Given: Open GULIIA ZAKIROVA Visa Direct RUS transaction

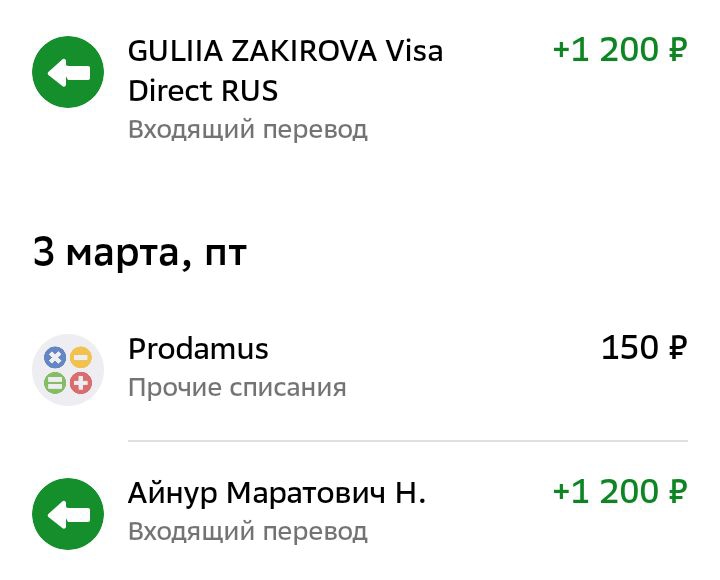Looking at the screenshot, I should pos(360,88).
